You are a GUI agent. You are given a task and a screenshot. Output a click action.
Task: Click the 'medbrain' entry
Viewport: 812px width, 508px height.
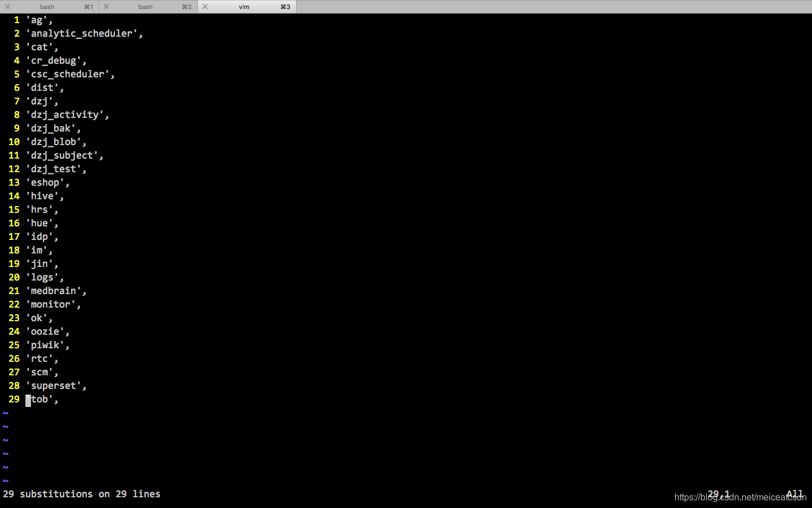56,291
